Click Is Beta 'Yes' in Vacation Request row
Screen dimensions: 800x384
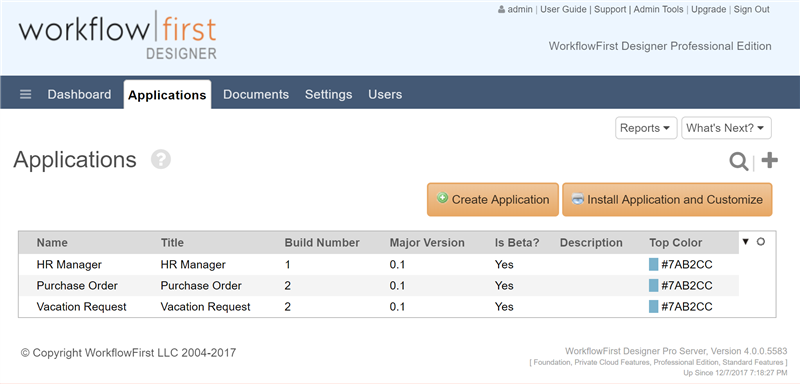point(504,306)
